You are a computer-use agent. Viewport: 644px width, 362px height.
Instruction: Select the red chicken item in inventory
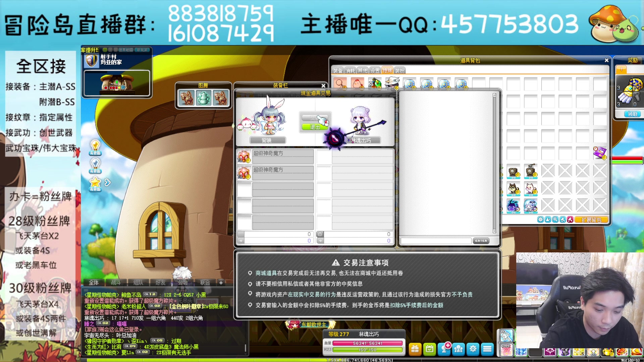pyautogui.click(x=357, y=83)
